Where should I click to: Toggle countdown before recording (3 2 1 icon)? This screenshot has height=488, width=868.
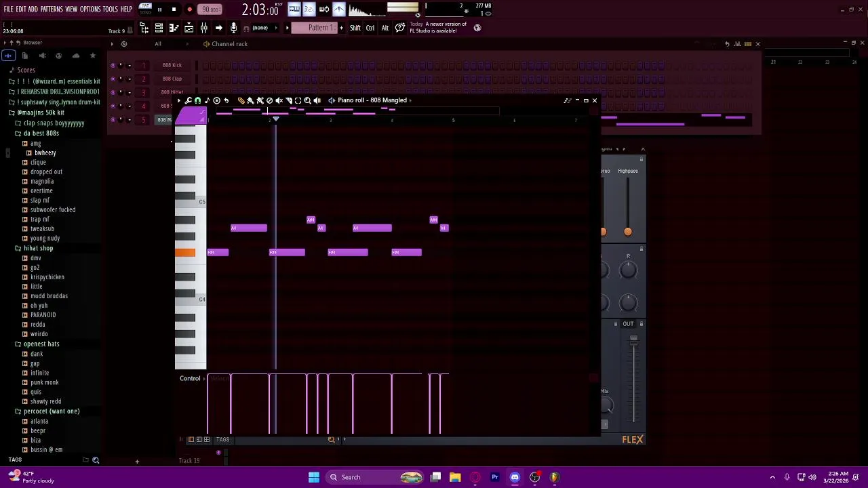coord(309,9)
